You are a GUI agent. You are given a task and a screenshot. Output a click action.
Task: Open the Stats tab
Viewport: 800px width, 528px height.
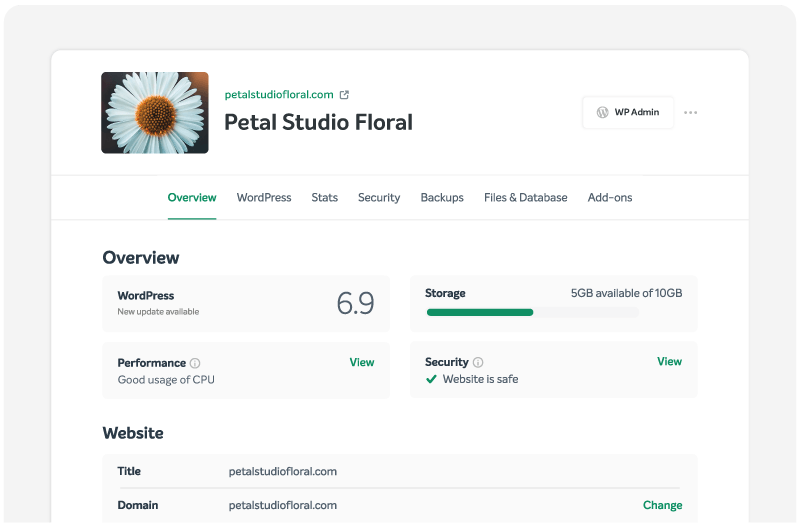324,198
